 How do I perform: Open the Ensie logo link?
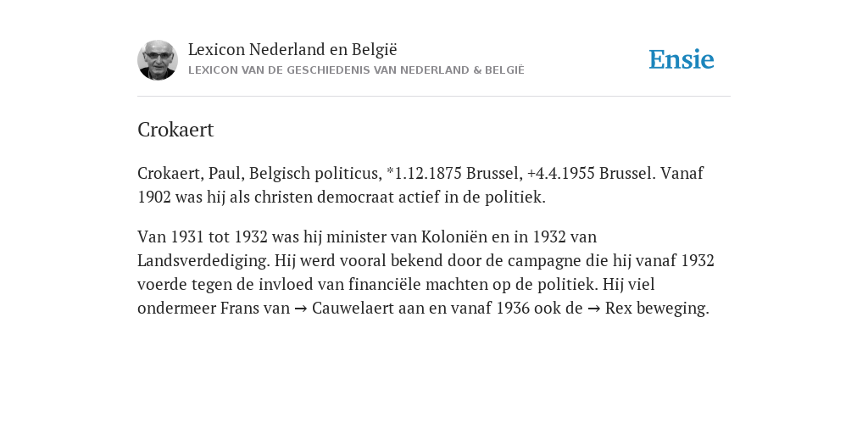(x=682, y=59)
